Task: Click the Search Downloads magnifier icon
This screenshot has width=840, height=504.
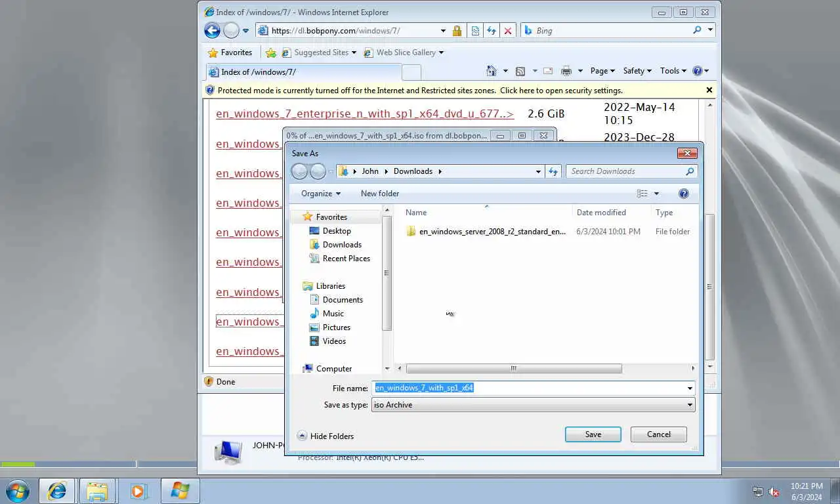Action: point(690,171)
